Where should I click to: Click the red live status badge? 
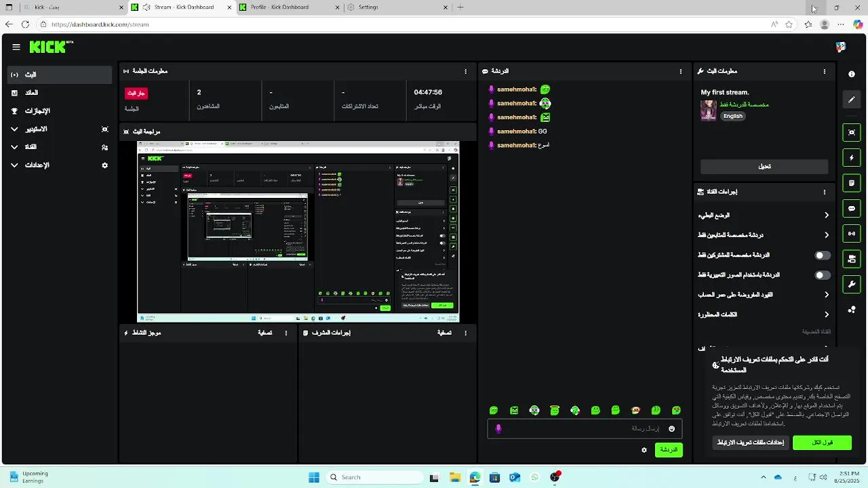[x=136, y=93]
